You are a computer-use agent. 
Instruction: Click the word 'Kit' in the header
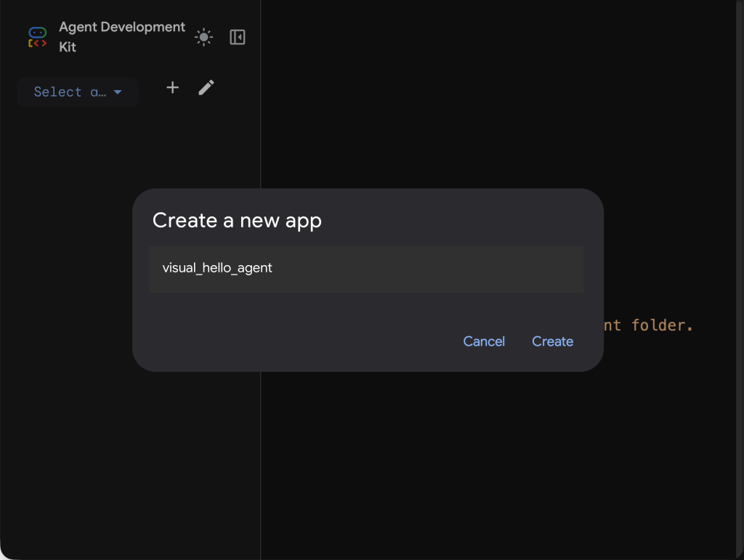(x=68, y=47)
